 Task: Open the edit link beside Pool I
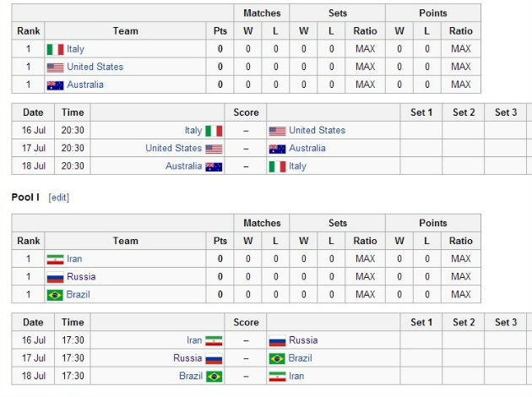tap(59, 198)
